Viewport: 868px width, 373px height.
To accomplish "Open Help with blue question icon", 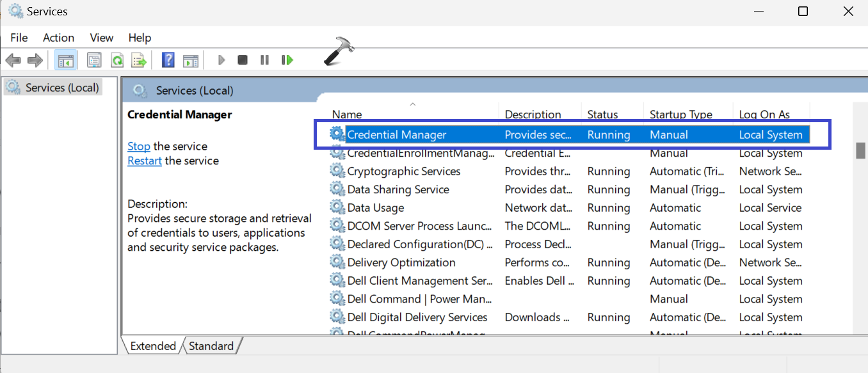I will pos(168,60).
